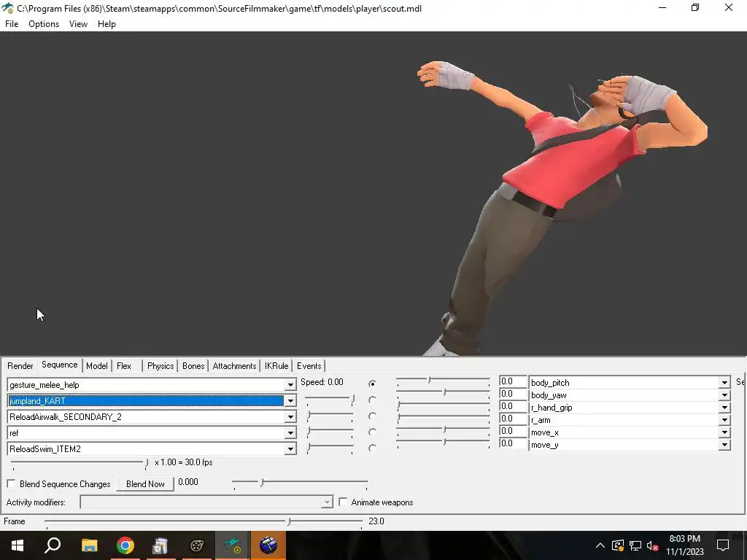Open the taskbar clock showing 8:03 PM
The image size is (747, 560).
(x=684, y=545)
